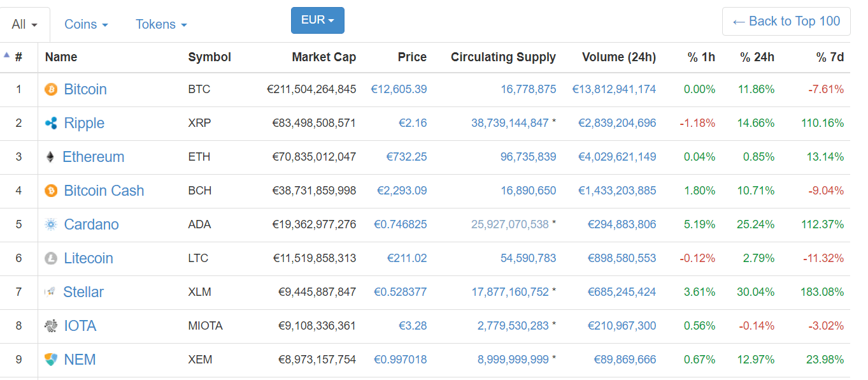
Task: Expand the Tokens filter dropdown
Action: coord(161,24)
